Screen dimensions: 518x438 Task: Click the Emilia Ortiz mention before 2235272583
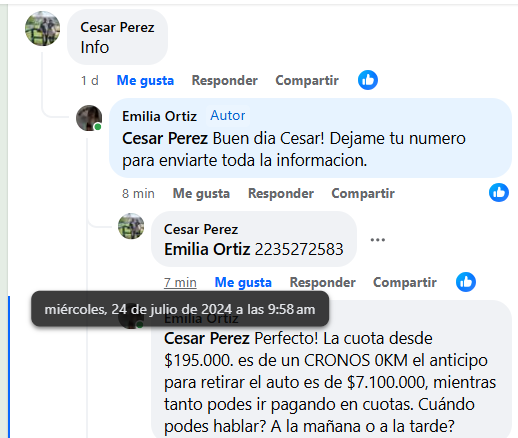tap(207, 249)
